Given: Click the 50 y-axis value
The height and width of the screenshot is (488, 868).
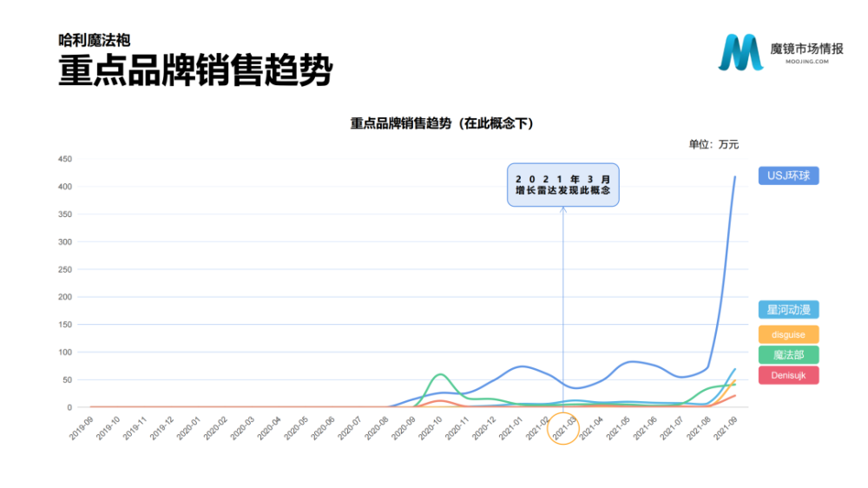Looking at the screenshot, I should coord(67,380).
